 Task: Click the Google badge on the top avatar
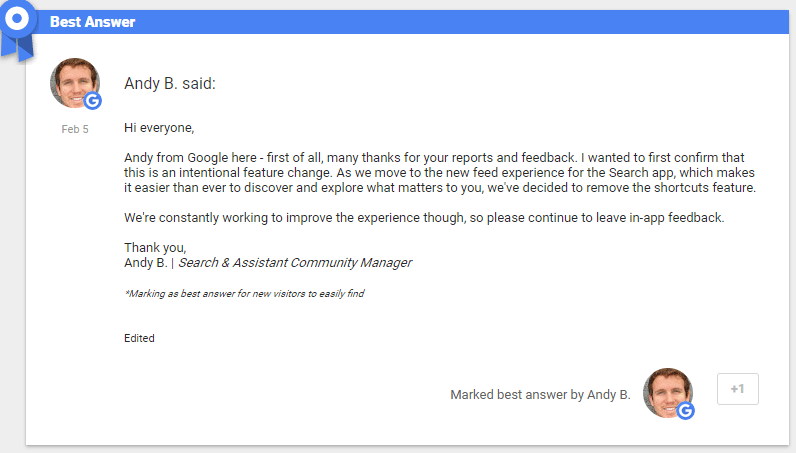(x=93, y=101)
